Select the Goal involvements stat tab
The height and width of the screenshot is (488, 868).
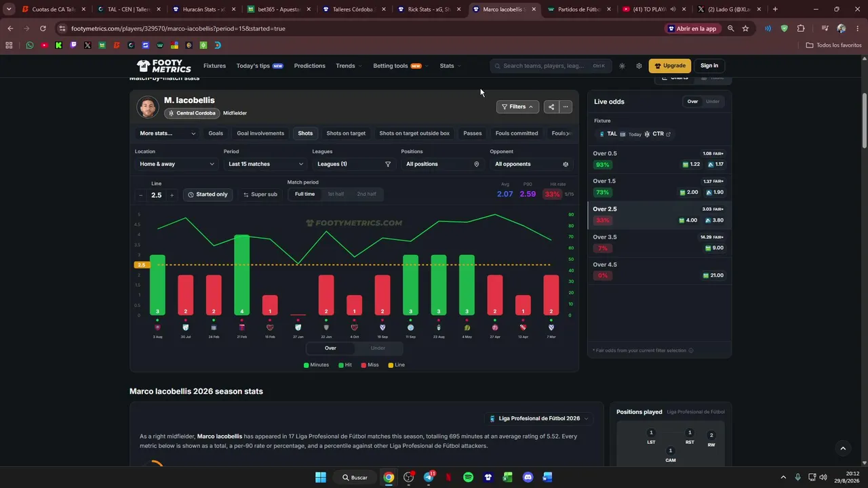260,134
